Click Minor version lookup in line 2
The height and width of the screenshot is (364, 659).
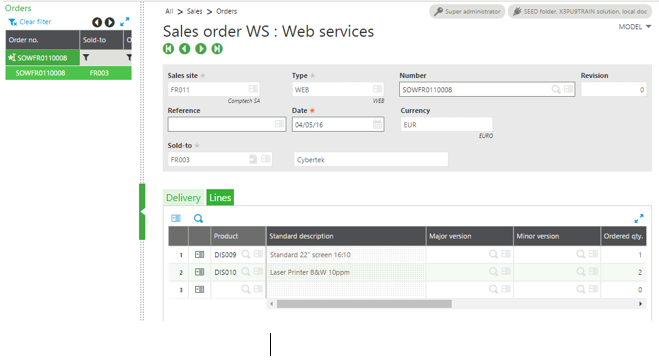coord(581,272)
